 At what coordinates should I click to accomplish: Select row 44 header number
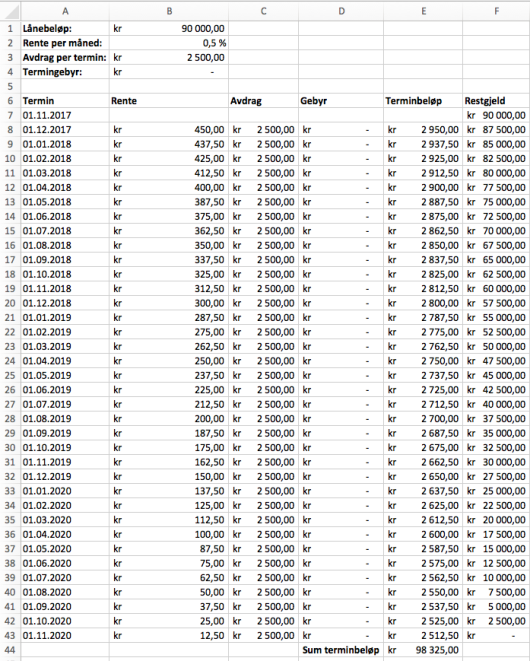[10, 650]
